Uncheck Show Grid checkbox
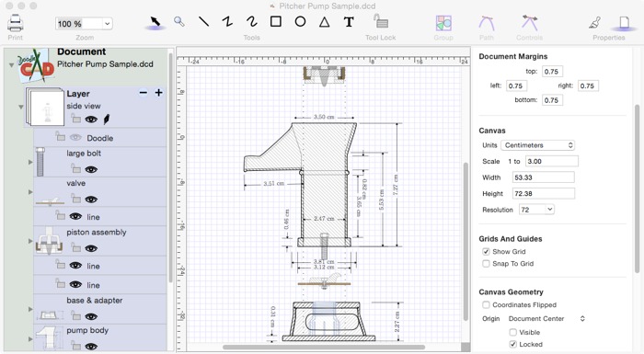Image resolution: width=644 pixels, height=354 pixels. click(x=486, y=252)
